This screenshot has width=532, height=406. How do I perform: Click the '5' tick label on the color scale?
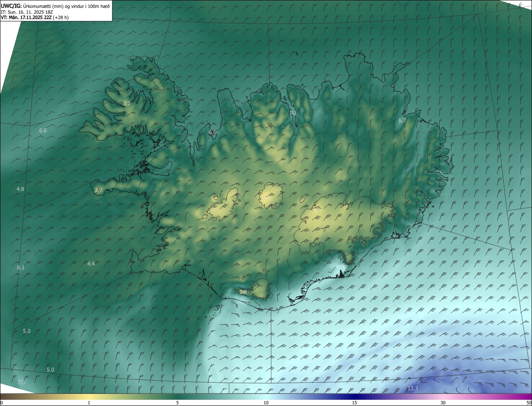click(177, 403)
